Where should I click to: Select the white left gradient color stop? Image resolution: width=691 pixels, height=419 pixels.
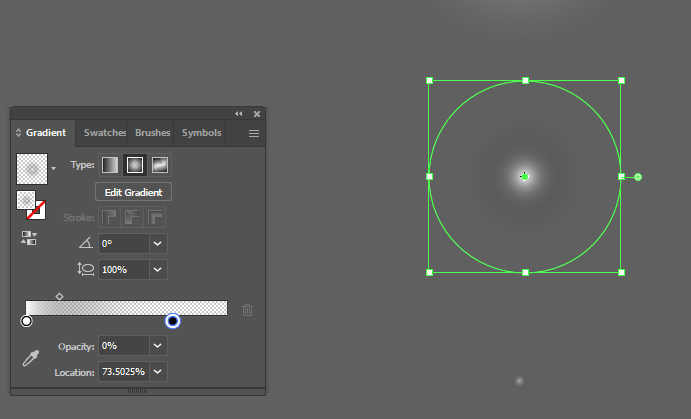coord(26,321)
